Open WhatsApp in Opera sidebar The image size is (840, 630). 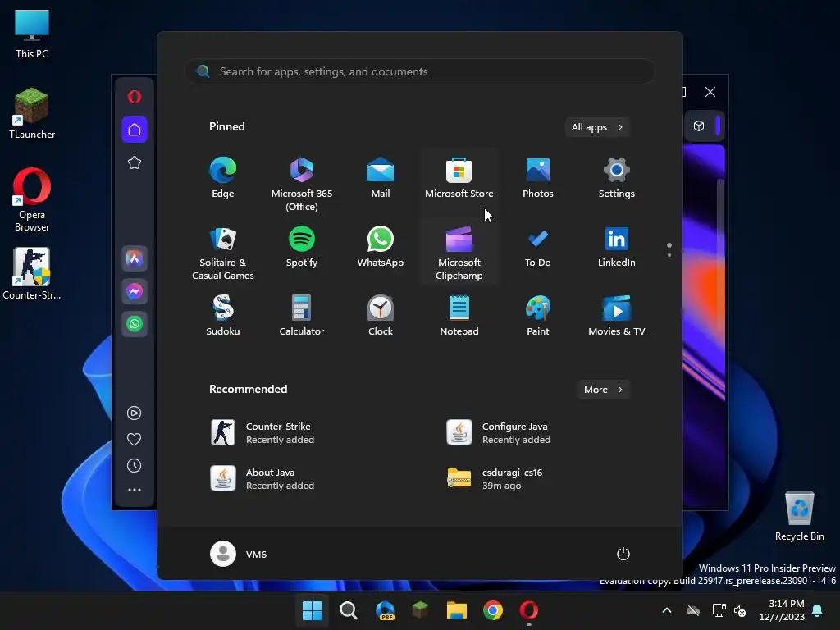pos(135,323)
